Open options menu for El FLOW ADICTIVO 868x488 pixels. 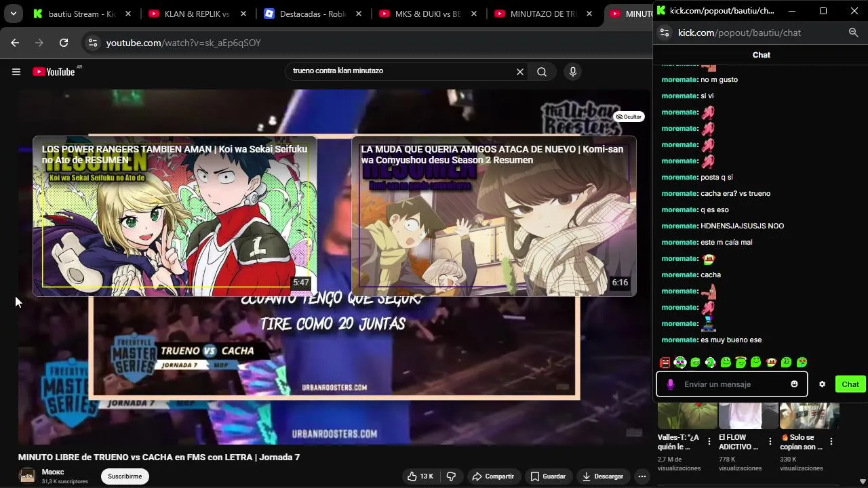tap(770, 441)
